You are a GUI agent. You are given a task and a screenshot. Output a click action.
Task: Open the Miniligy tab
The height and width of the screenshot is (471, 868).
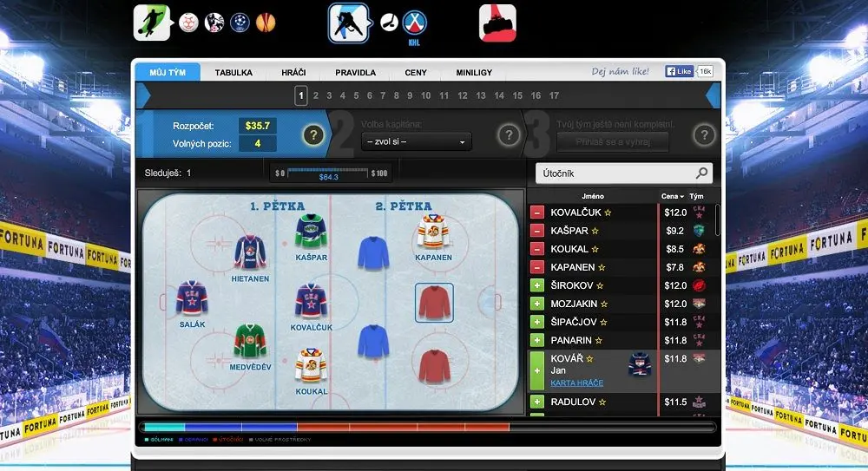pyautogui.click(x=474, y=73)
